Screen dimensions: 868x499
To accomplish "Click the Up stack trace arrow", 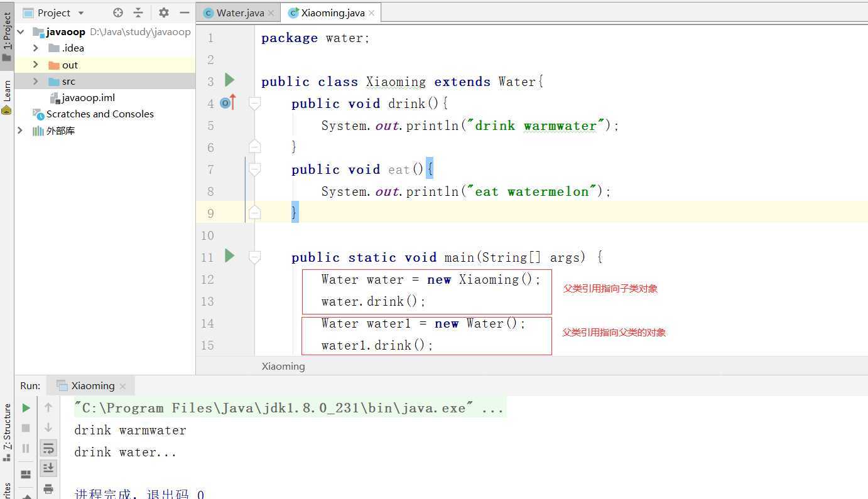I will pyautogui.click(x=48, y=408).
